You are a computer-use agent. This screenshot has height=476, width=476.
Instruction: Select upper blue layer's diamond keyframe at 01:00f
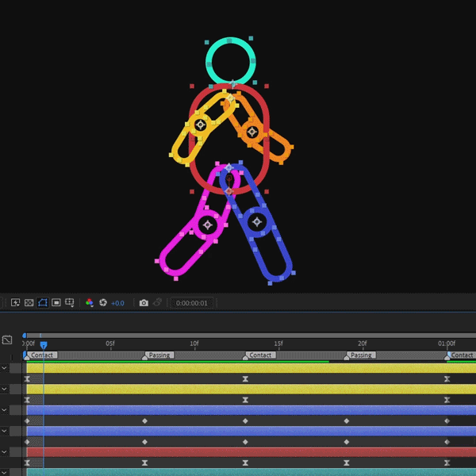coord(447,420)
